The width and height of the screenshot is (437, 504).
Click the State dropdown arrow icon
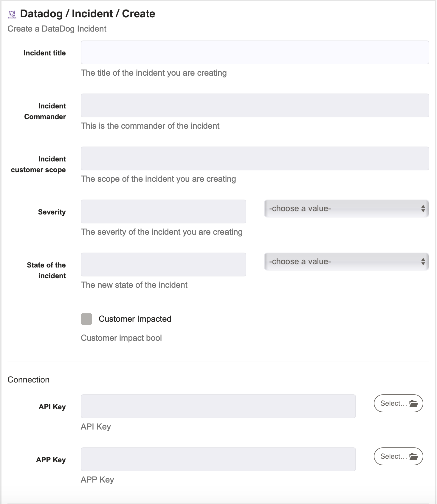point(423,262)
